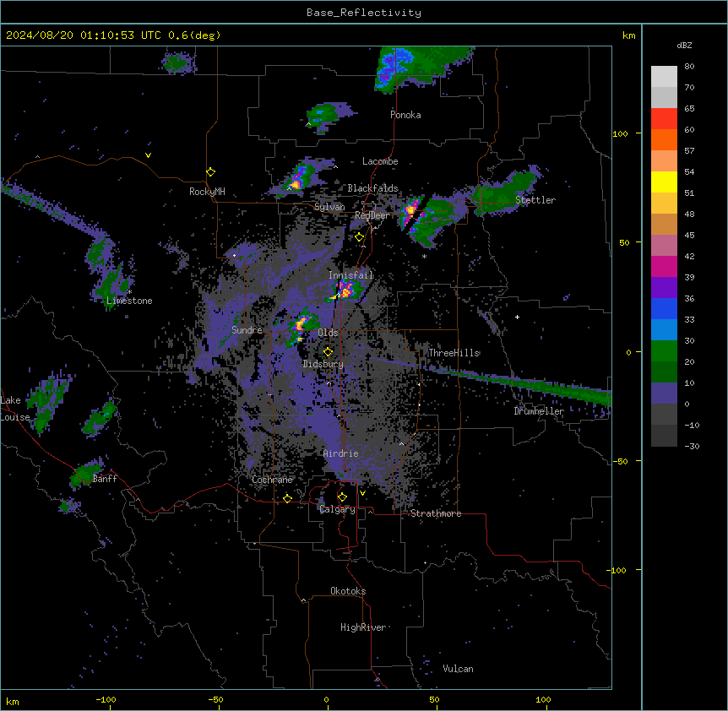Click the Drumheller label
Viewport: 728px width, 711px height.
[x=539, y=411]
